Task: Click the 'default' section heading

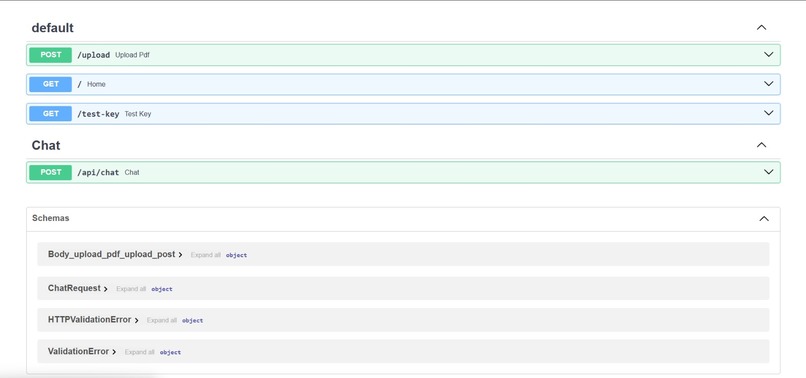Action: [52, 28]
